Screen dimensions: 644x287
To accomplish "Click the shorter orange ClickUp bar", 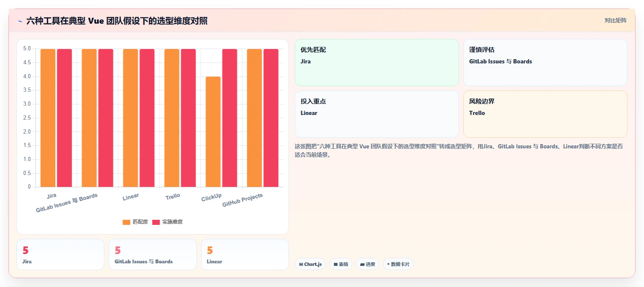I will [213, 132].
